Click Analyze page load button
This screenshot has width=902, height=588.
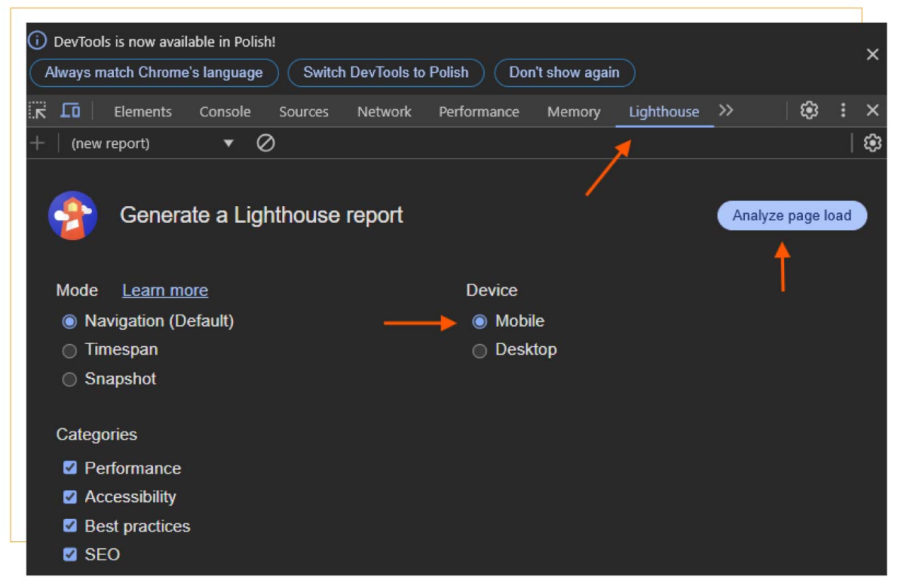(792, 216)
